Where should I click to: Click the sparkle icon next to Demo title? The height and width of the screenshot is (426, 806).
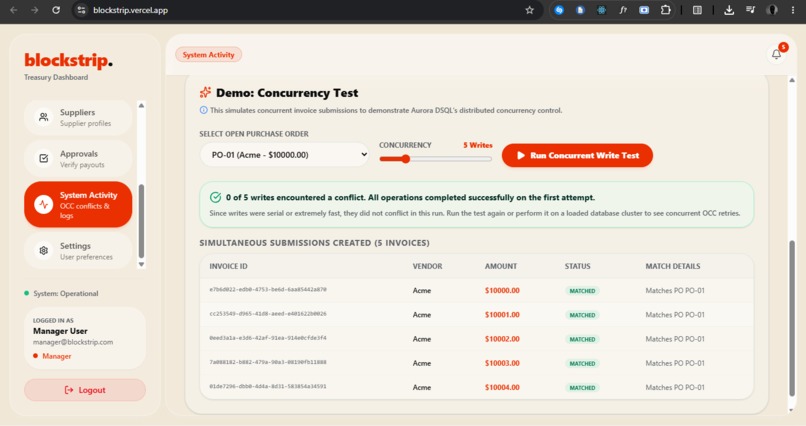205,92
